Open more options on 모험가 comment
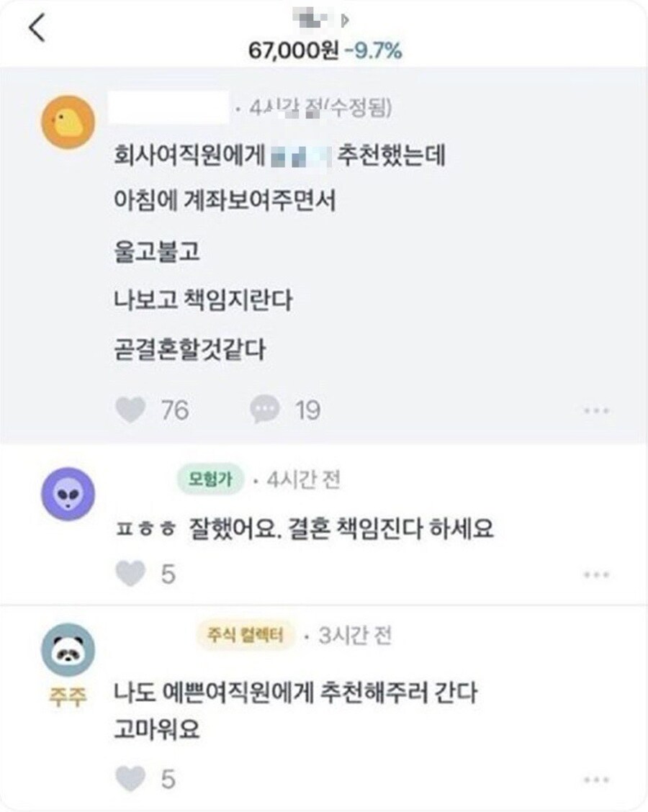Image resolution: width=648 pixels, height=812 pixels. tap(597, 574)
